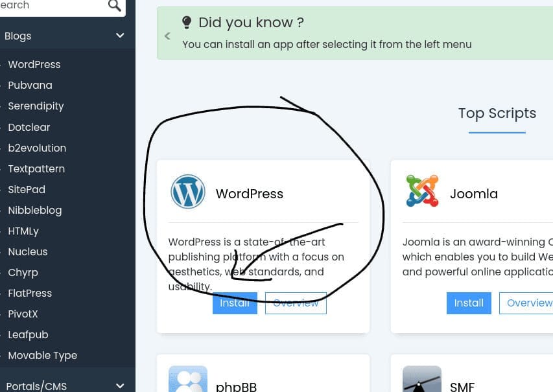This screenshot has width=553, height=392.
Task: Open the Joomla Overview button
Action: (x=526, y=303)
